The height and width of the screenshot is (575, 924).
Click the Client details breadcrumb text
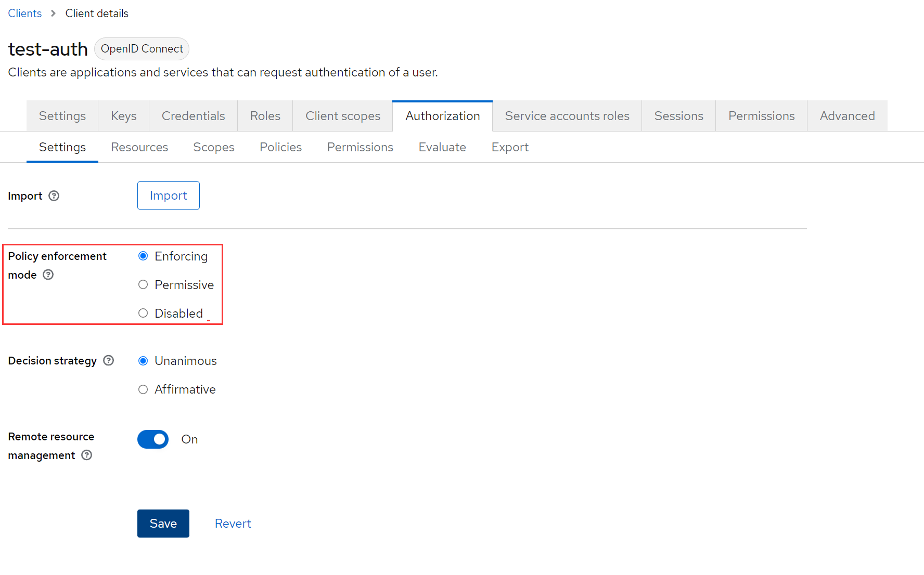click(x=97, y=14)
